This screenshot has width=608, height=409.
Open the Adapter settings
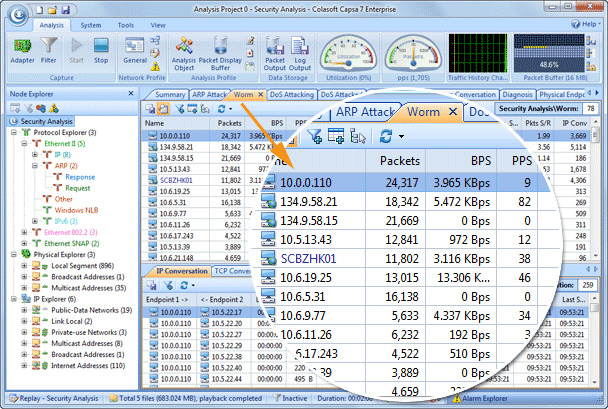(x=22, y=50)
